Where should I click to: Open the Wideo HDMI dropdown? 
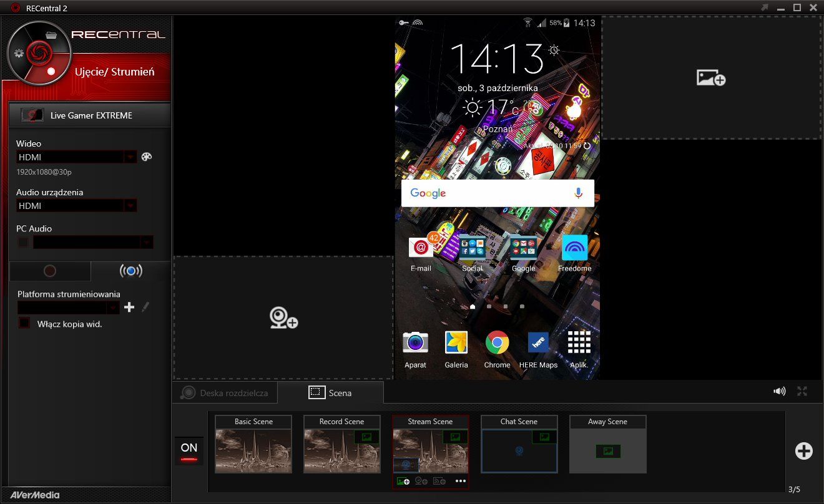(x=77, y=157)
